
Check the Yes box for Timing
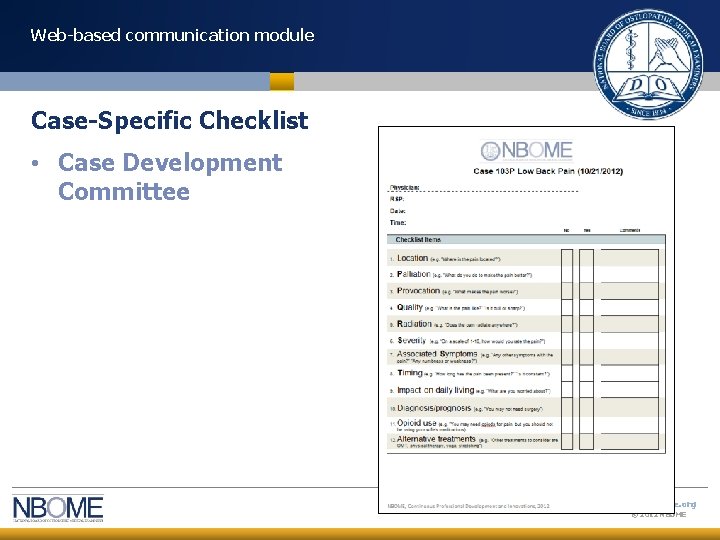point(586,373)
